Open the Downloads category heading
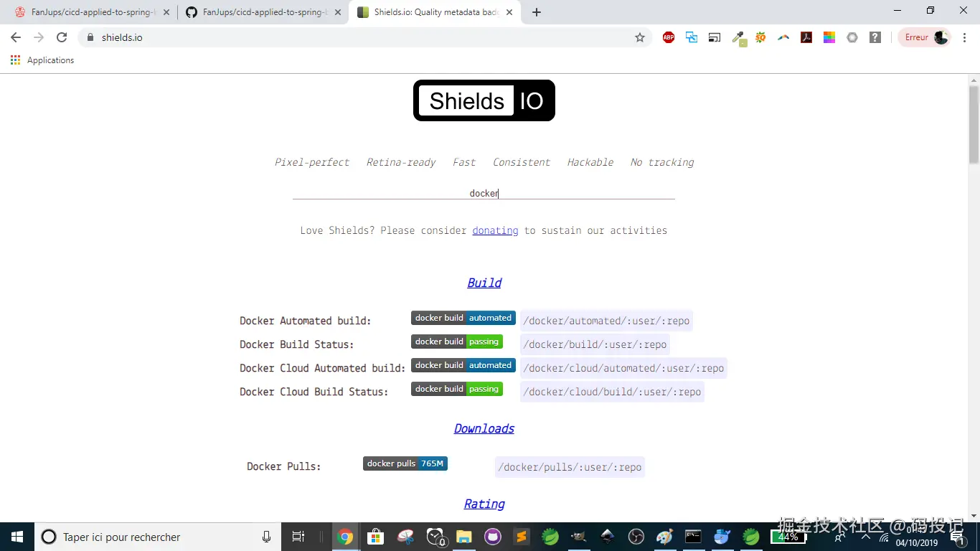This screenshot has width=980, height=551. (x=484, y=428)
